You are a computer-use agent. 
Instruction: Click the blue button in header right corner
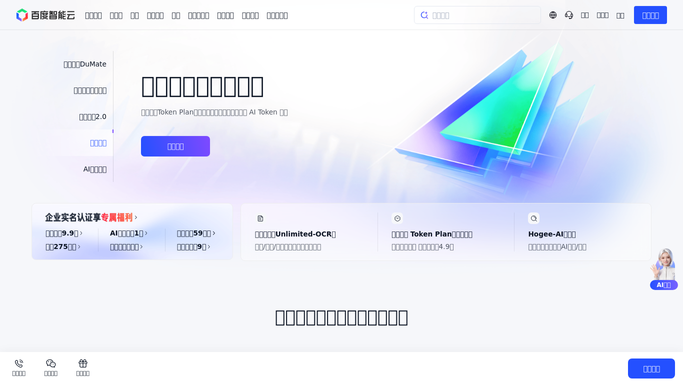650,15
